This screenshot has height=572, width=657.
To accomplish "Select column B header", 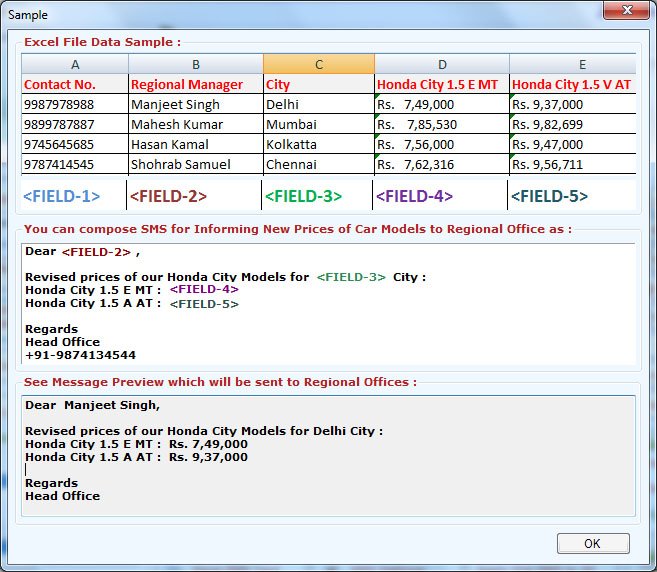I will (196, 65).
